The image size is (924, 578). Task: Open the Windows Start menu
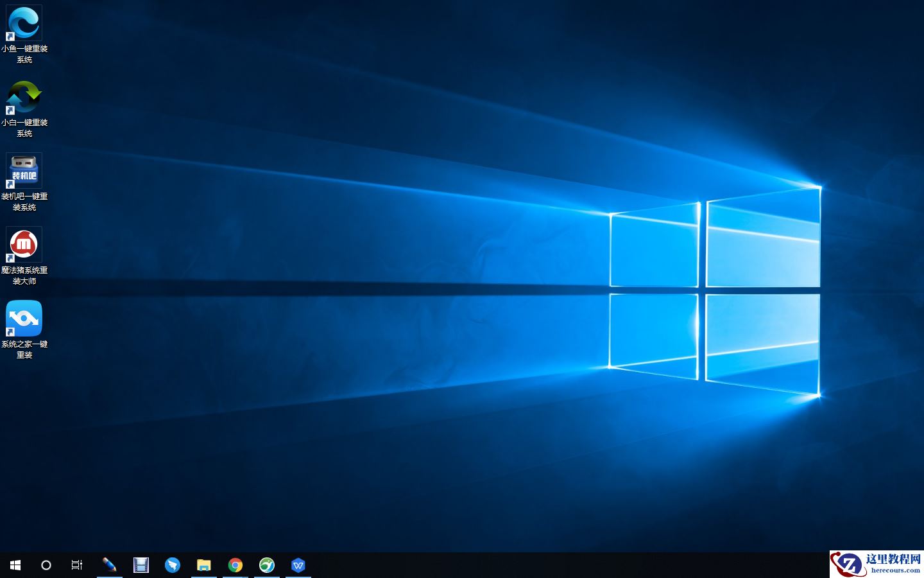(x=15, y=565)
